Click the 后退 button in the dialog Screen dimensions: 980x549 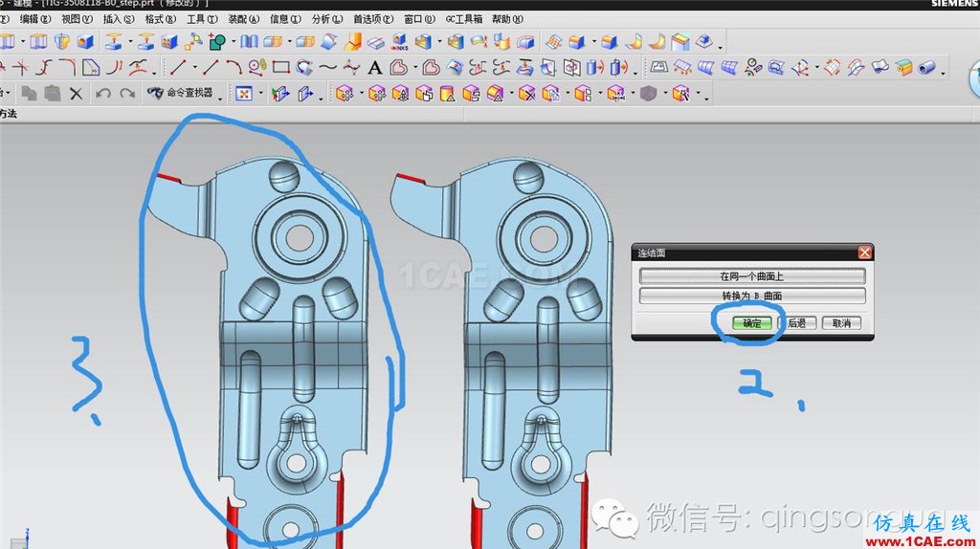click(796, 323)
